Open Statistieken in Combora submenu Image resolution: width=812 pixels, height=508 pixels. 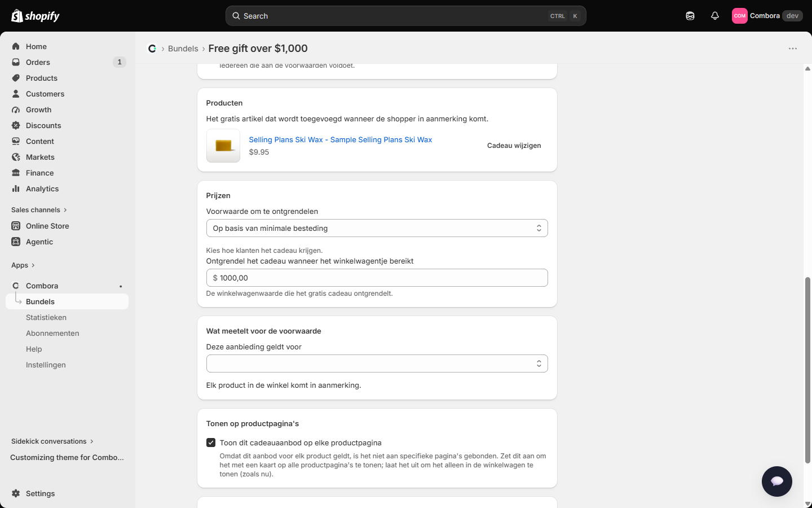[x=46, y=317]
